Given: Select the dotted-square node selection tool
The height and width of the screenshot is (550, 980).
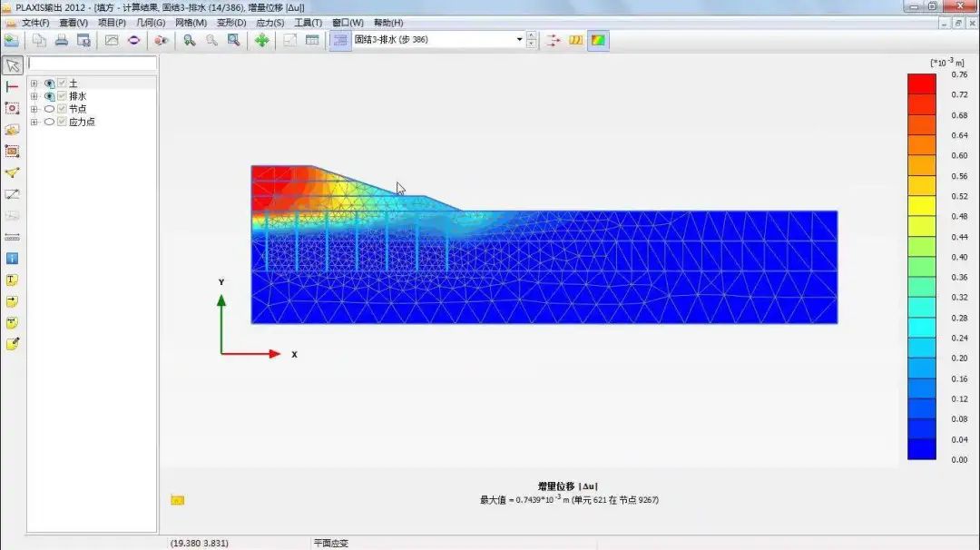Looking at the screenshot, I should click(12, 108).
